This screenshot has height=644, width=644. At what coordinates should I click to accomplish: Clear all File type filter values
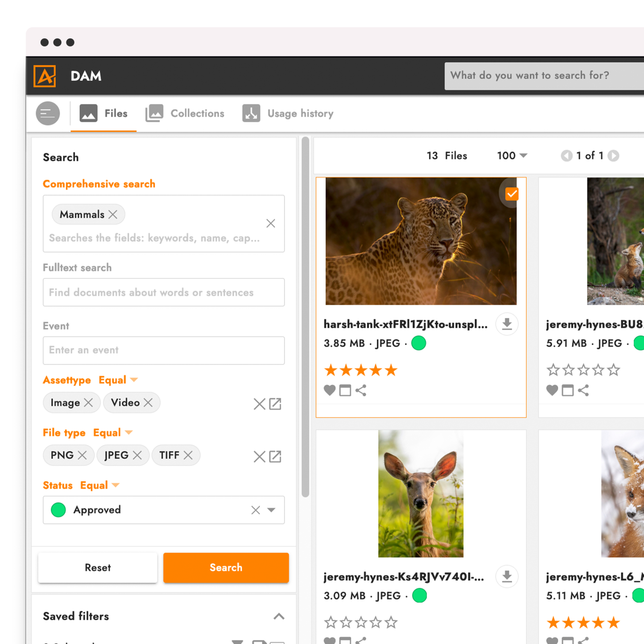point(259,456)
